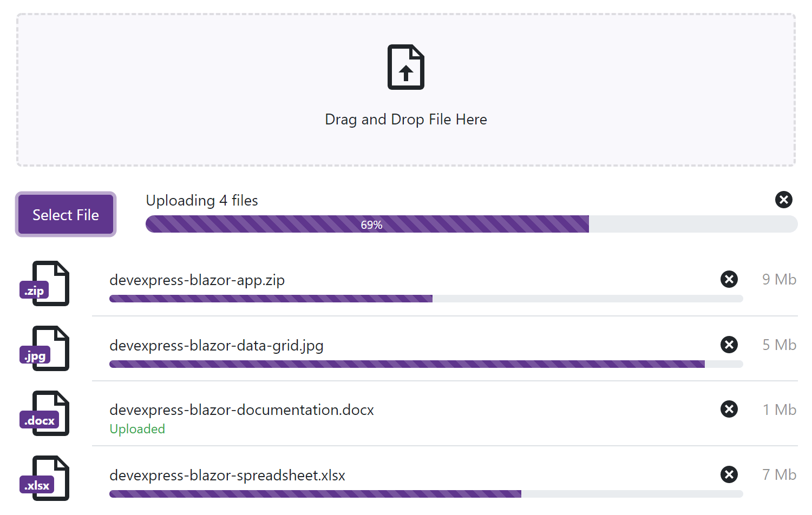Viewport: 812px width, 515px height.
Task: Cancel the devexpress-blazor-data-grid.jpg upload
Action: point(729,345)
